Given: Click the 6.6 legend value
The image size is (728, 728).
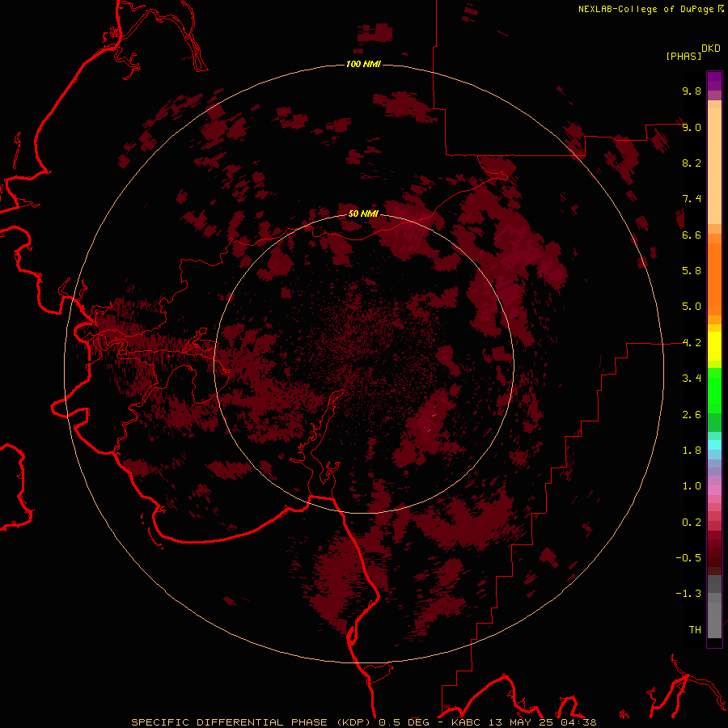Looking at the screenshot, I should coord(692,235).
